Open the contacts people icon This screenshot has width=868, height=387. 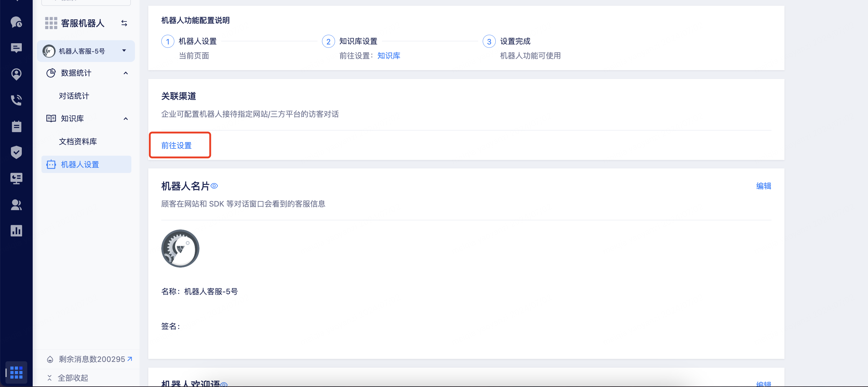click(x=16, y=205)
